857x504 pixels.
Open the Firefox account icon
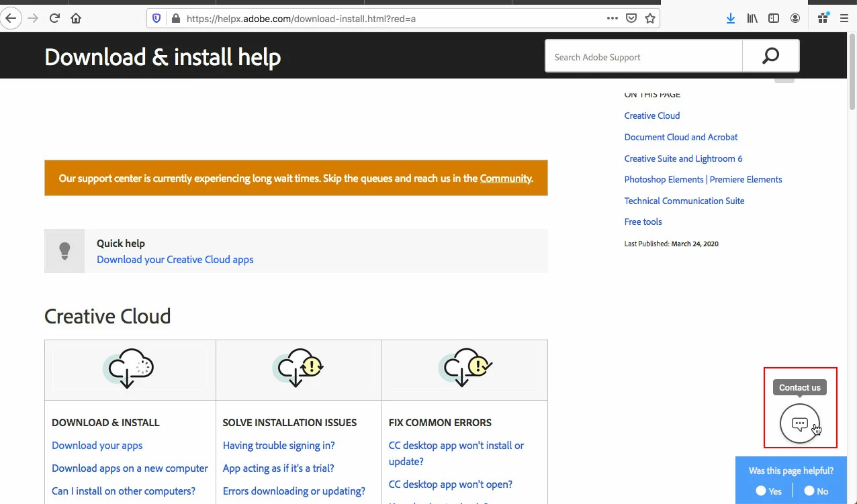(x=795, y=18)
